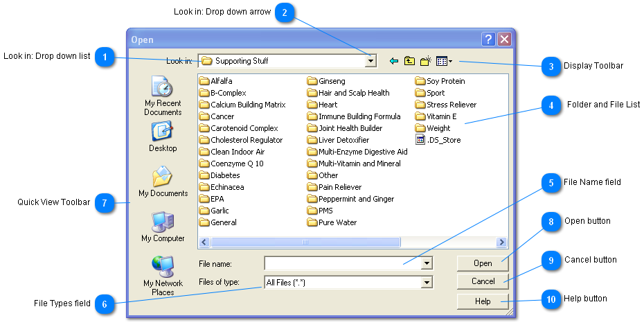Screen dimensions: 644x327
Task: Select the Vitamin E folder
Action: tap(436, 116)
